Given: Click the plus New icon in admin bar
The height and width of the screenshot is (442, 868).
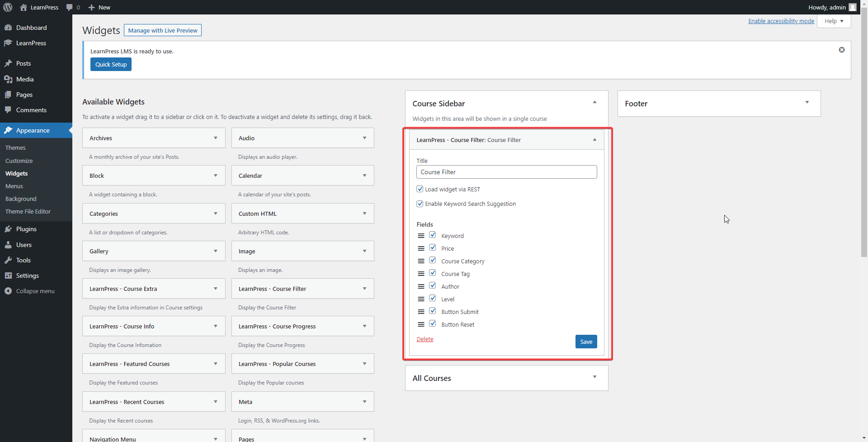Looking at the screenshot, I should pyautogui.click(x=91, y=7).
